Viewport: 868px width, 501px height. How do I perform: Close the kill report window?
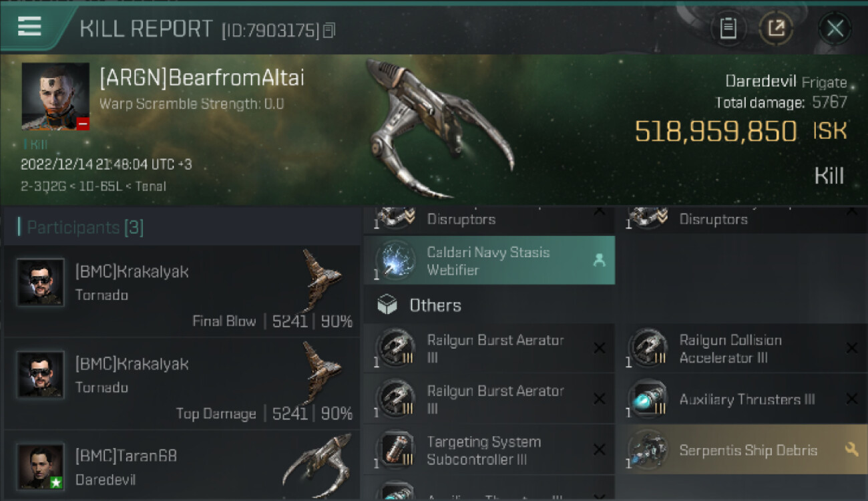pos(835,28)
